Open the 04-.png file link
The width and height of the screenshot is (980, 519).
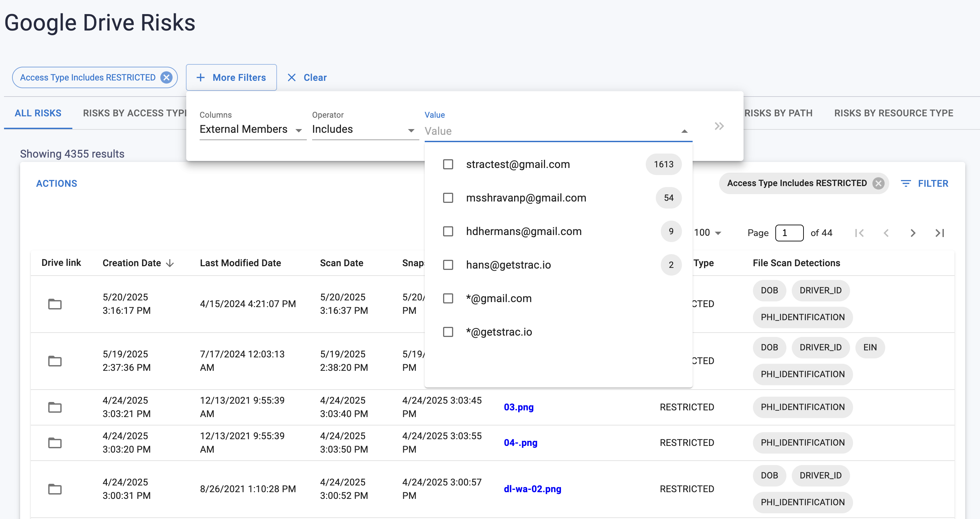point(520,443)
